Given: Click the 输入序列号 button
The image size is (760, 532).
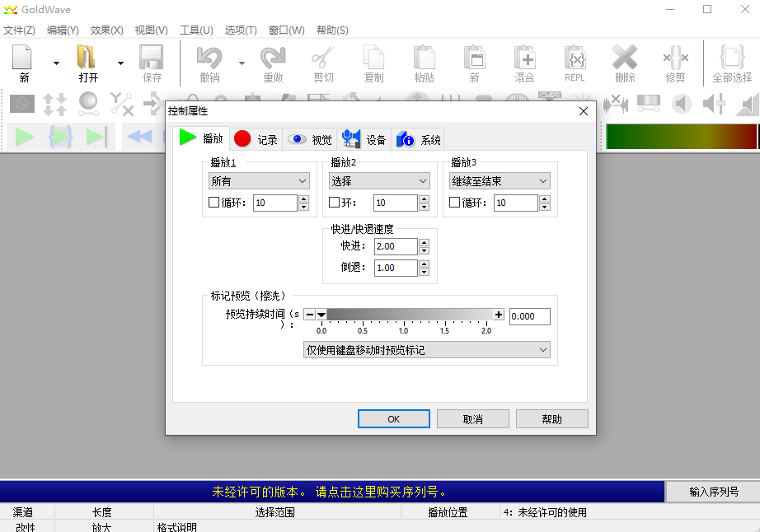Looking at the screenshot, I should click(714, 492).
